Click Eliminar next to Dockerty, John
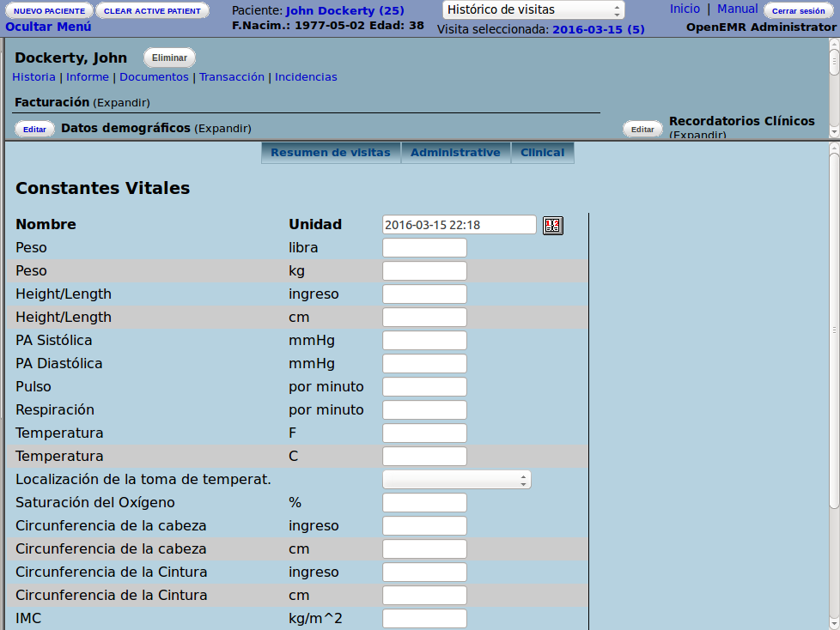Screen dimensions: 840x630 point(169,58)
